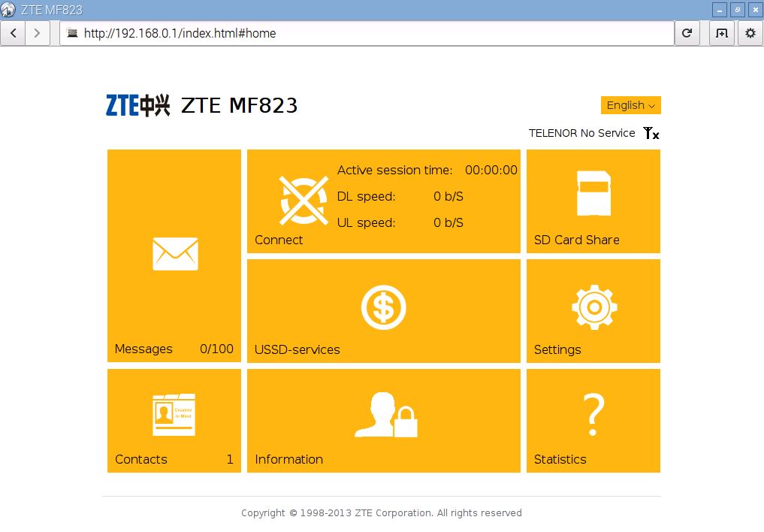Click the Connect crossed-circle icon

click(303, 200)
